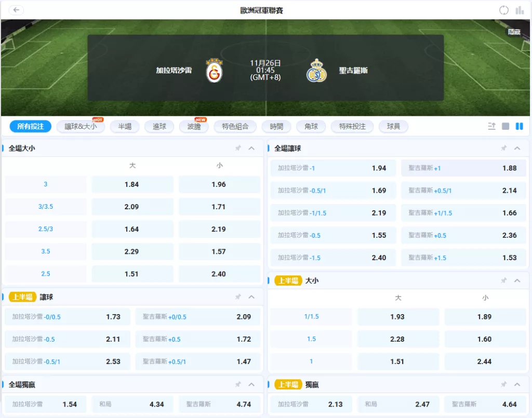This screenshot has width=532, height=418.
Task: Pin the 全場大小 market panel
Action: click(x=238, y=148)
